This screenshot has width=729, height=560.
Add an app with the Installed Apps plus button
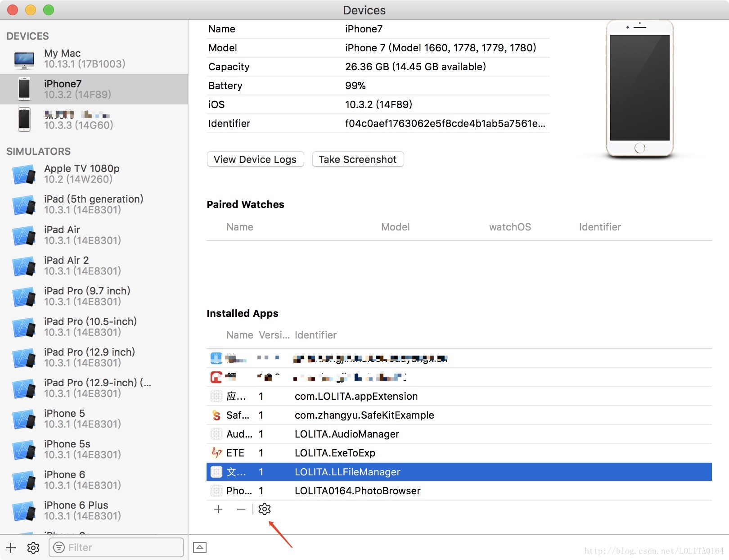pyautogui.click(x=218, y=509)
